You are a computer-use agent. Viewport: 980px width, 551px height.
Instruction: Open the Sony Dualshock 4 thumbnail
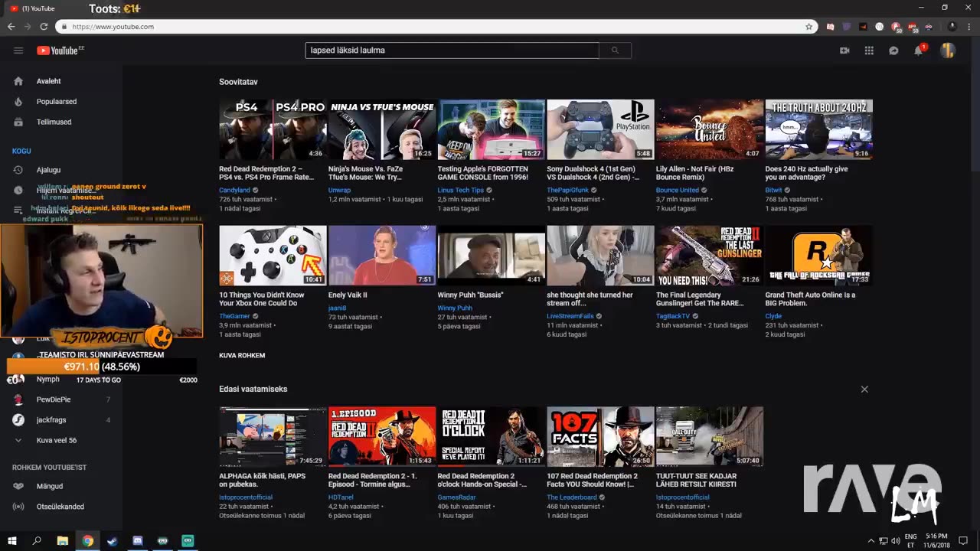point(600,129)
